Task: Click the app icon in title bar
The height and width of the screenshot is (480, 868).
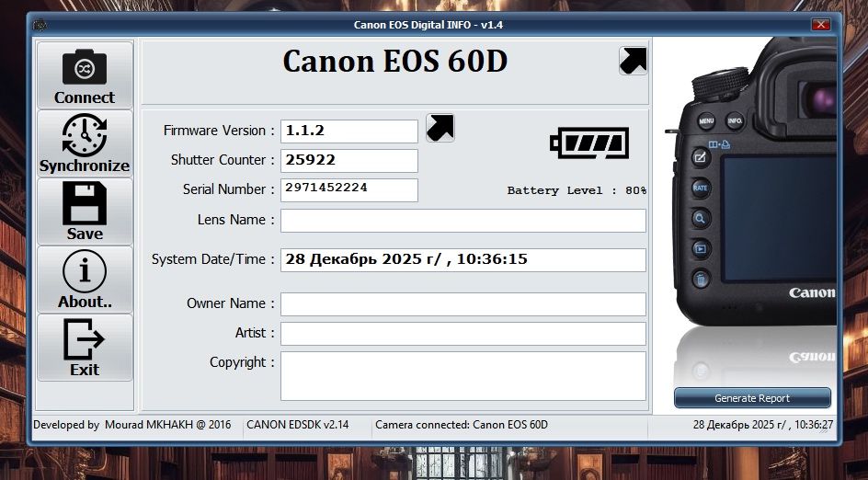Action: 40,25
